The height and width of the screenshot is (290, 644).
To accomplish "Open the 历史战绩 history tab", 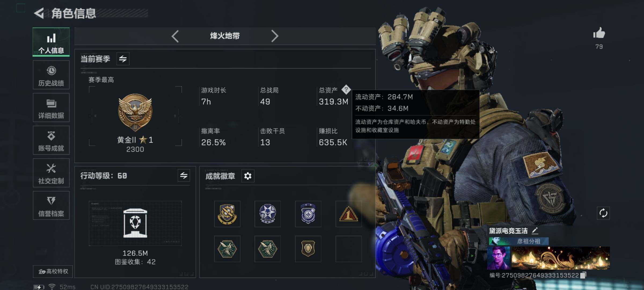I will 51,75.
